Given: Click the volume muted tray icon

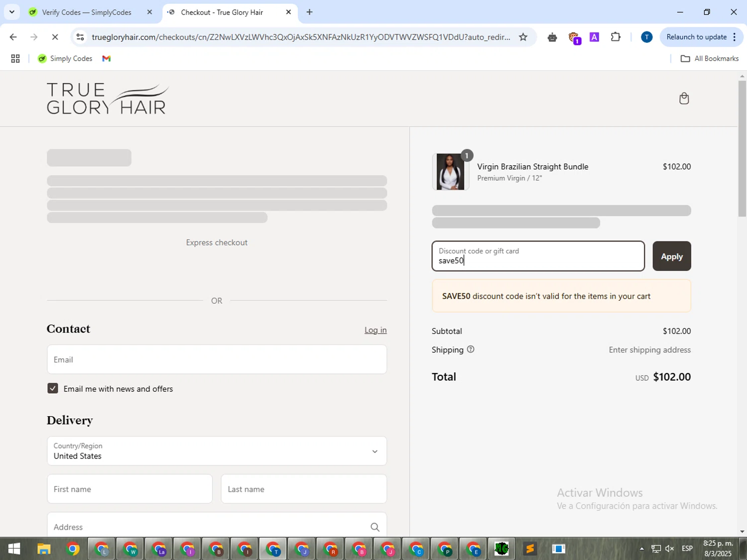Looking at the screenshot, I should (x=670, y=549).
